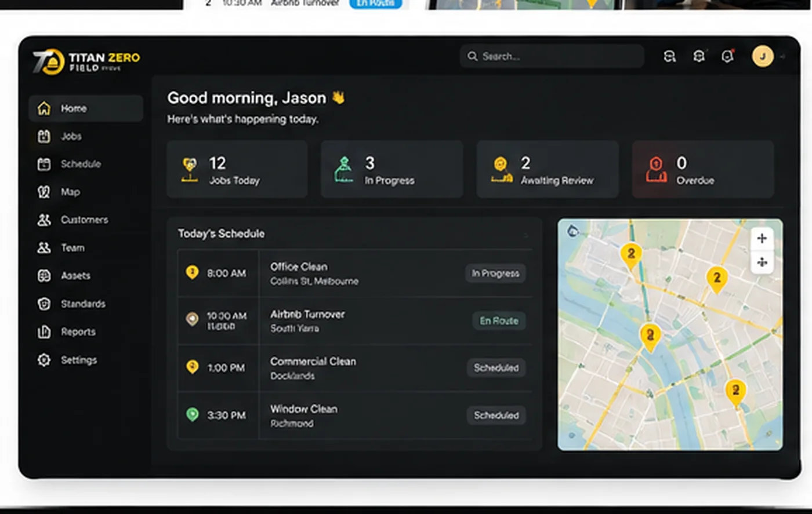Click the top bar icon left of notifications bell

pyautogui.click(x=699, y=56)
